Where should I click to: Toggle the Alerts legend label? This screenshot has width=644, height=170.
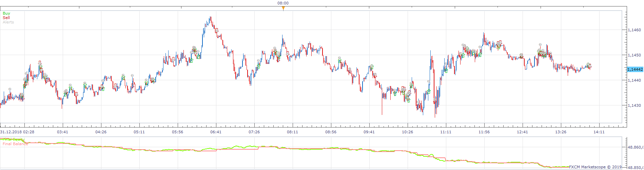(8, 22)
